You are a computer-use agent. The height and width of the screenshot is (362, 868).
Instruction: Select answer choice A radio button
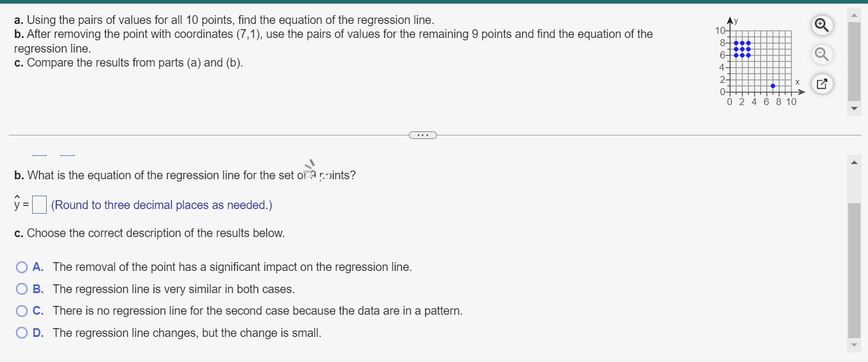coord(22,267)
